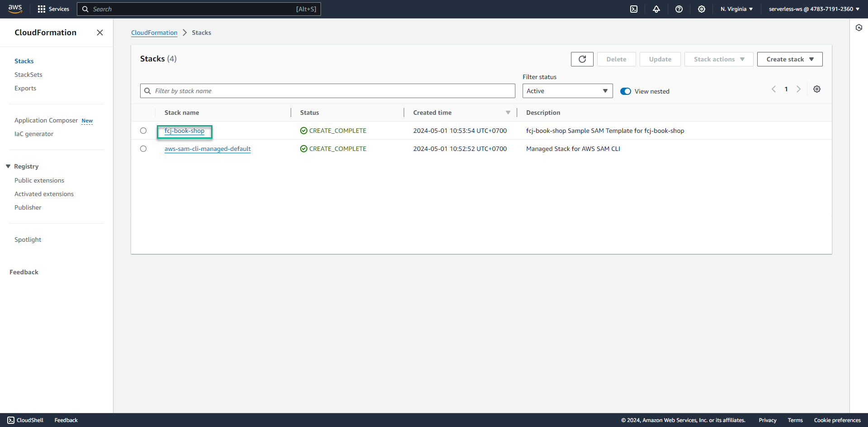
Task: Click the Stack name column header
Action: (182, 113)
